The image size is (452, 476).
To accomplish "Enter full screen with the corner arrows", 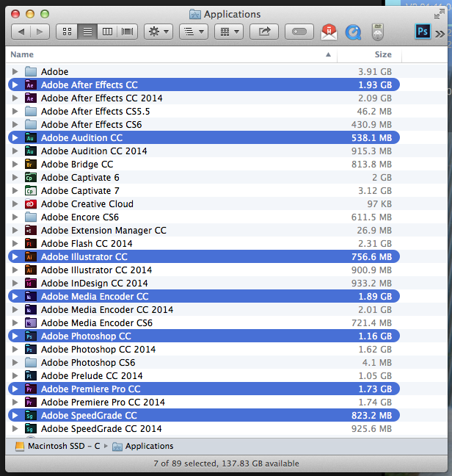I will [x=440, y=14].
